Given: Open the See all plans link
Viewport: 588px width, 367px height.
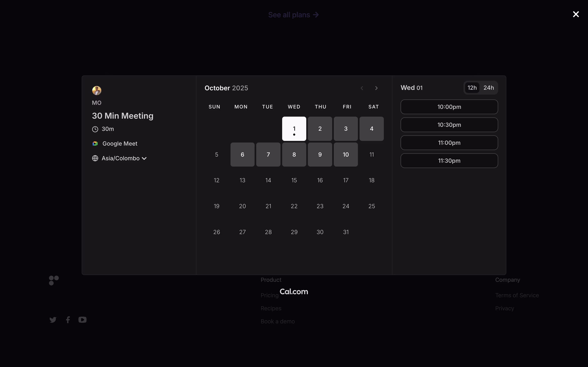Looking at the screenshot, I should coord(294,15).
